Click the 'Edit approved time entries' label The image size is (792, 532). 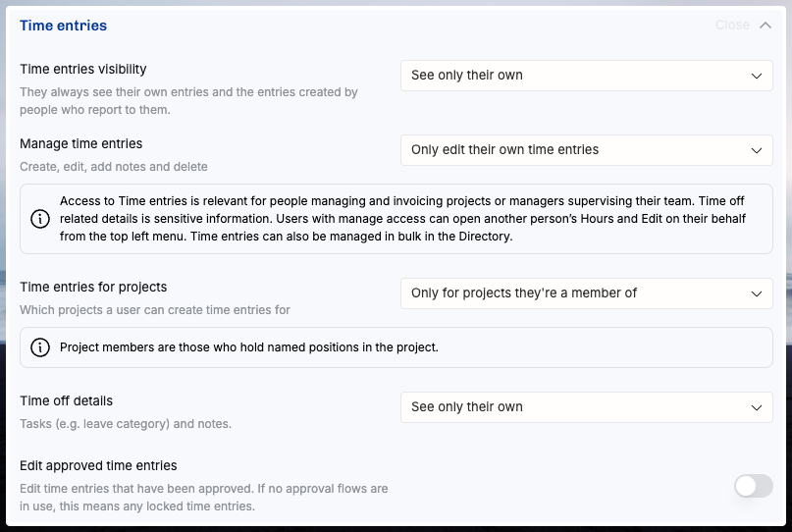[x=98, y=465]
